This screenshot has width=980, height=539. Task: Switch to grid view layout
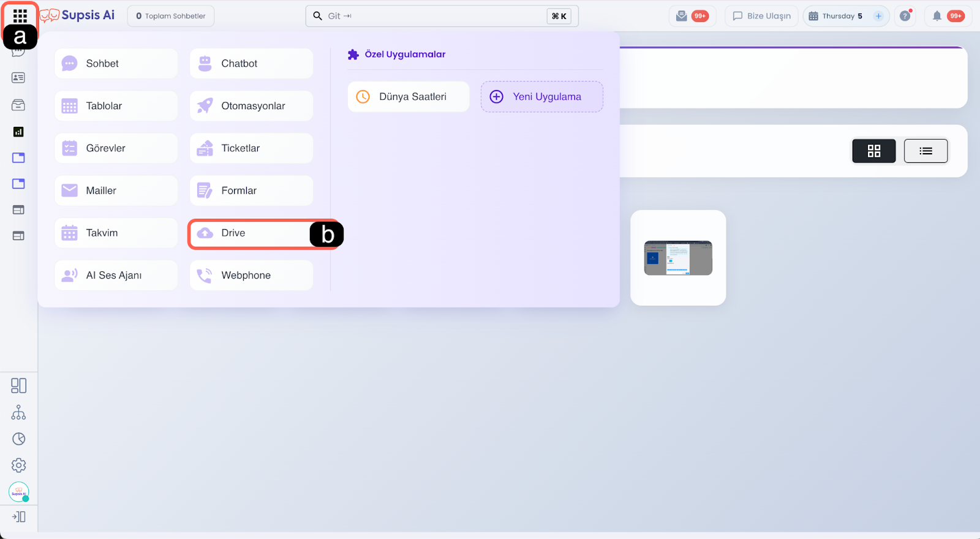pos(873,151)
